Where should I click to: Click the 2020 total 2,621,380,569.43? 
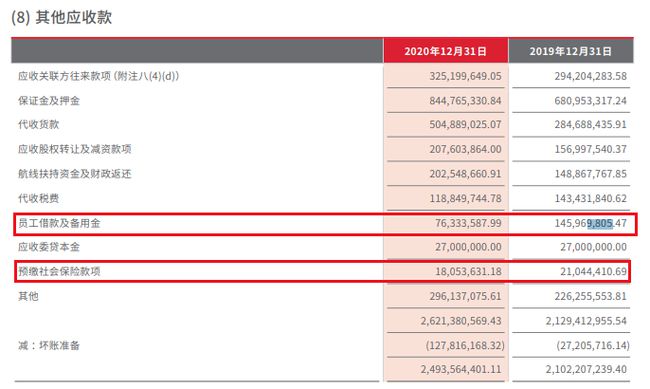click(461, 321)
